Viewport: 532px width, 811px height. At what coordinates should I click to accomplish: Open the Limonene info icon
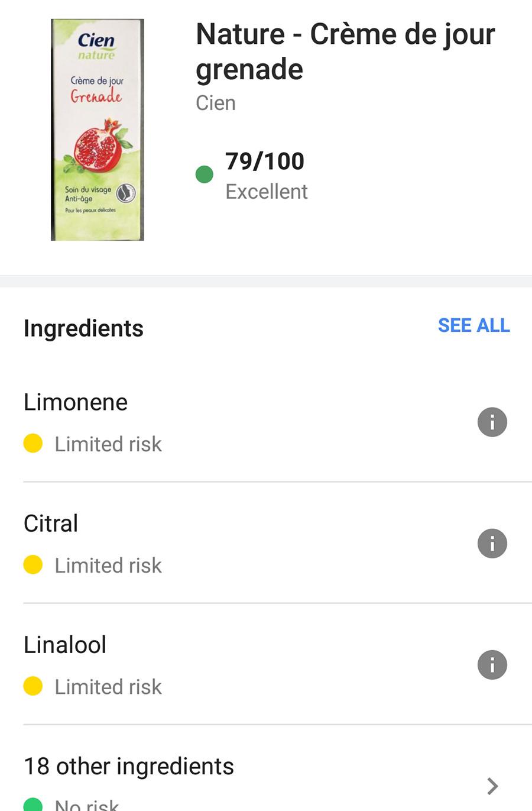[492, 422]
